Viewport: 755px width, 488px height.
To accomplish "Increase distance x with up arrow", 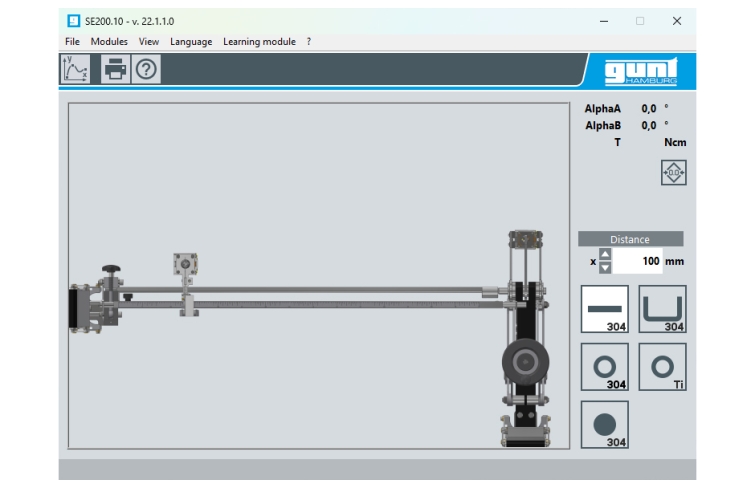I will click(605, 254).
